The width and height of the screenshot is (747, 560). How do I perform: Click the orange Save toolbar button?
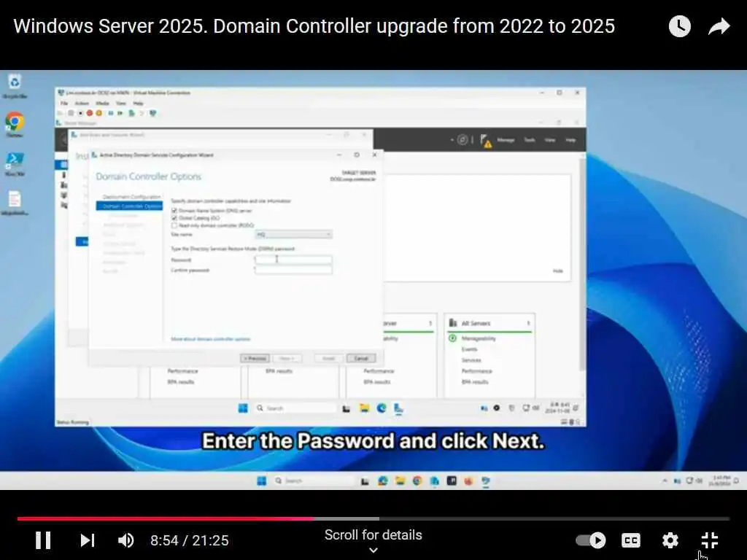click(98, 113)
